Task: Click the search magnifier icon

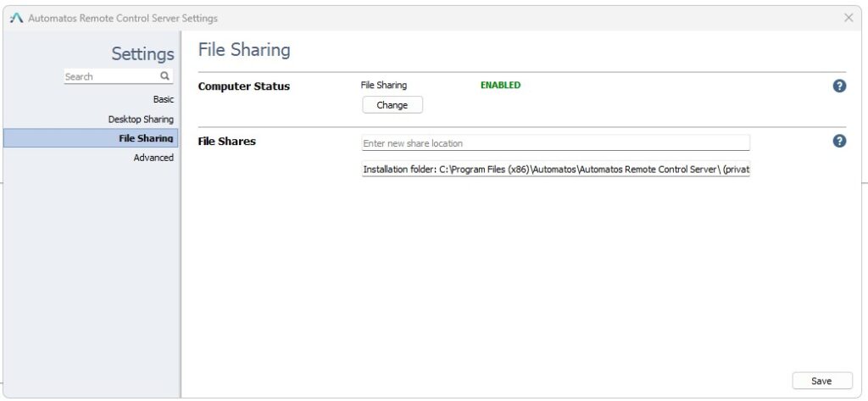Action: pos(165,76)
